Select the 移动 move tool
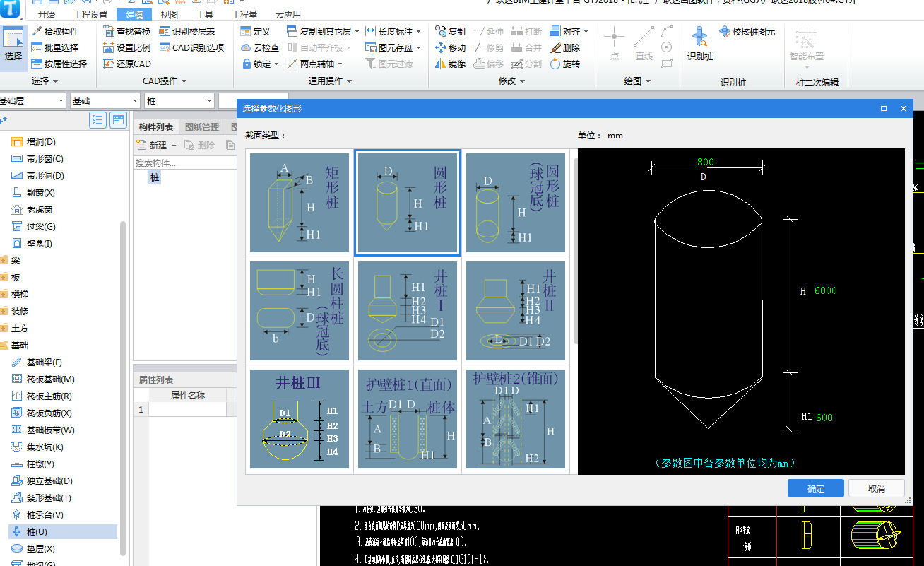This screenshot has height=566, width=924. click(450, 47)
